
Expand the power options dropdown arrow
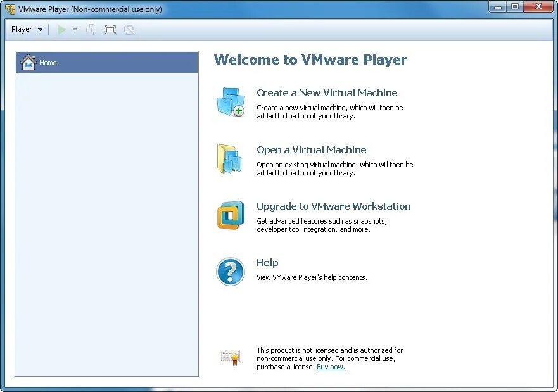(75, 30)
